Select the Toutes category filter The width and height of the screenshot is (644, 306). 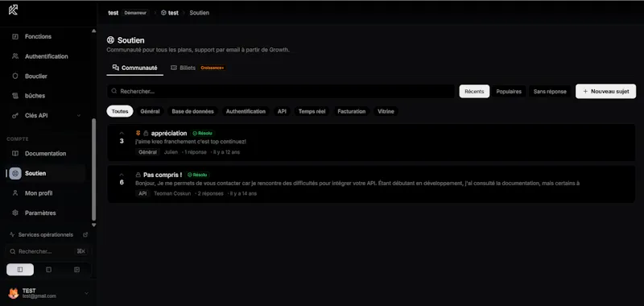120,111
